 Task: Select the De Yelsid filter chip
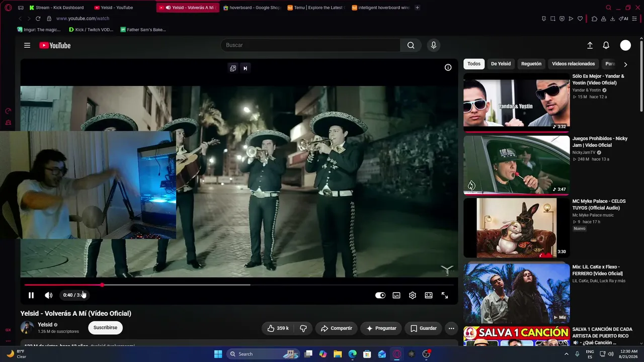pyautogui.click(x=501, y=64)
